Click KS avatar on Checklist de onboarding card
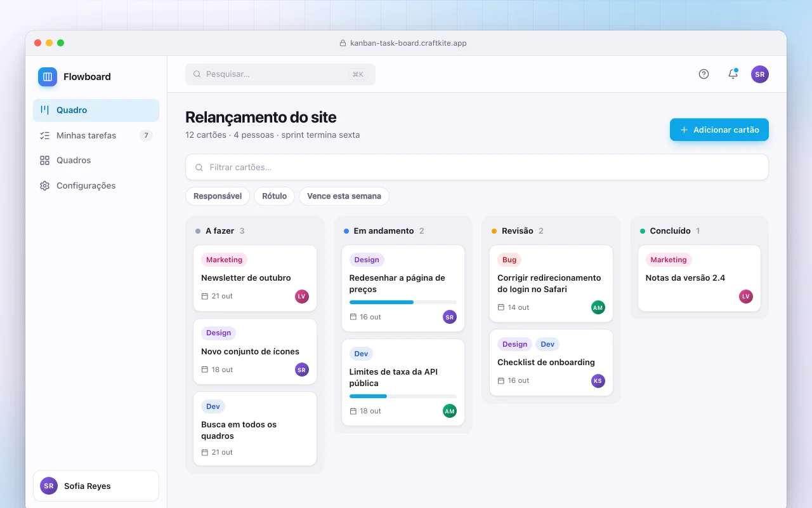Image resolution: width=812 pixels, height=508 pixels. pyautogui.click(x=598, y=381)
